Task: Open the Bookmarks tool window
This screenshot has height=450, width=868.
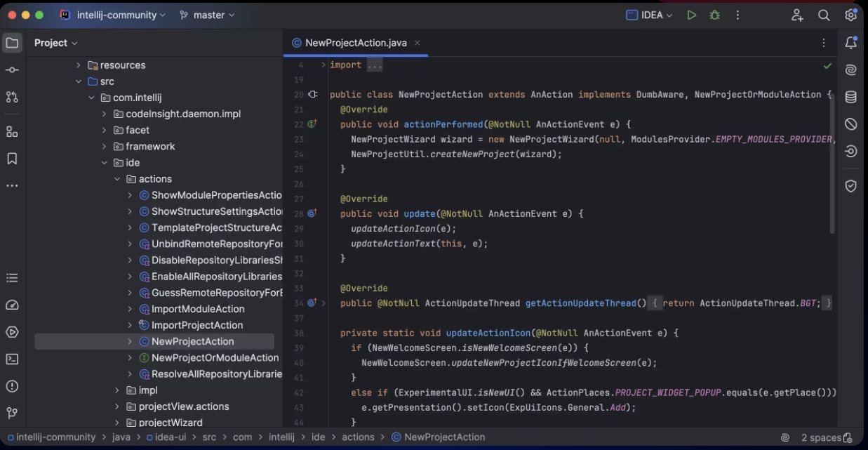Action: point(12,159)
